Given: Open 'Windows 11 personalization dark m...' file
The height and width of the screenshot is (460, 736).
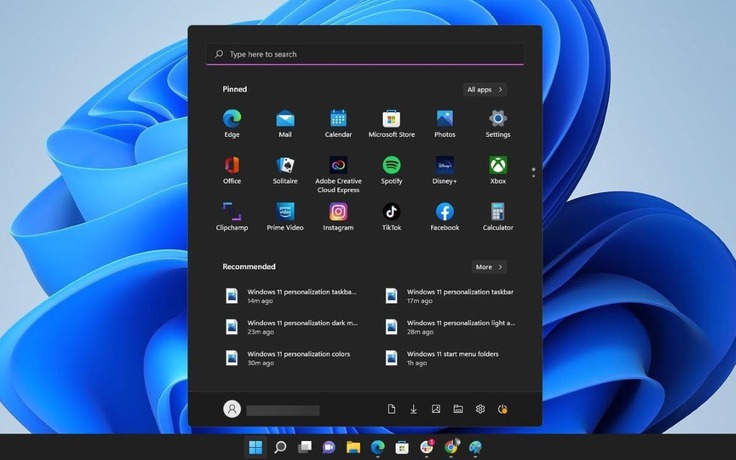Looking at the screenshot, I should tap(291, 327).
